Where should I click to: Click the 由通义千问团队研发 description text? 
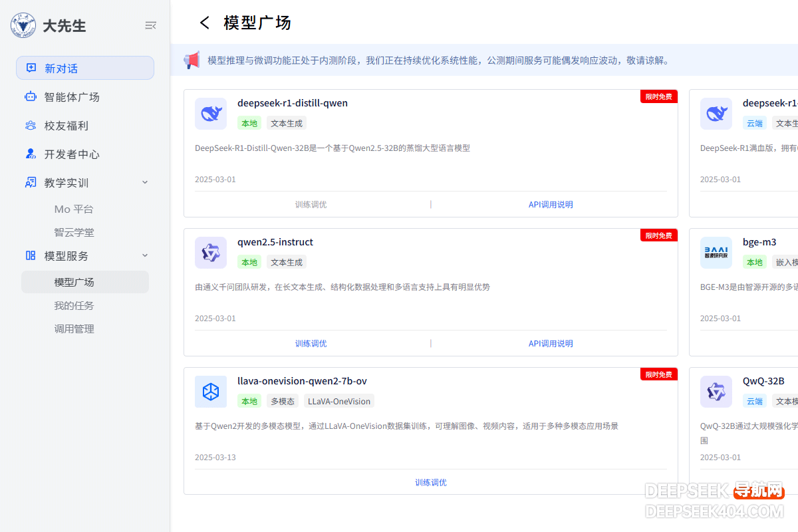[x=342, y=287]
